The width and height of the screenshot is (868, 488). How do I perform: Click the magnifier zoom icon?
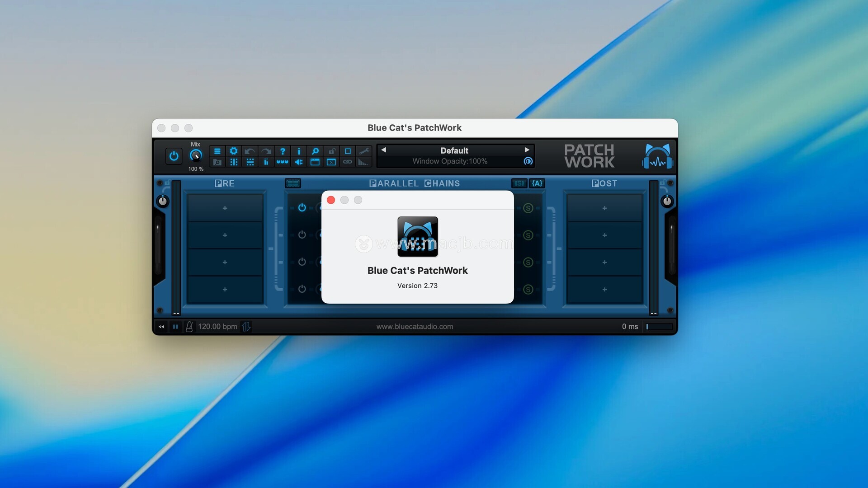click(315, 151)
